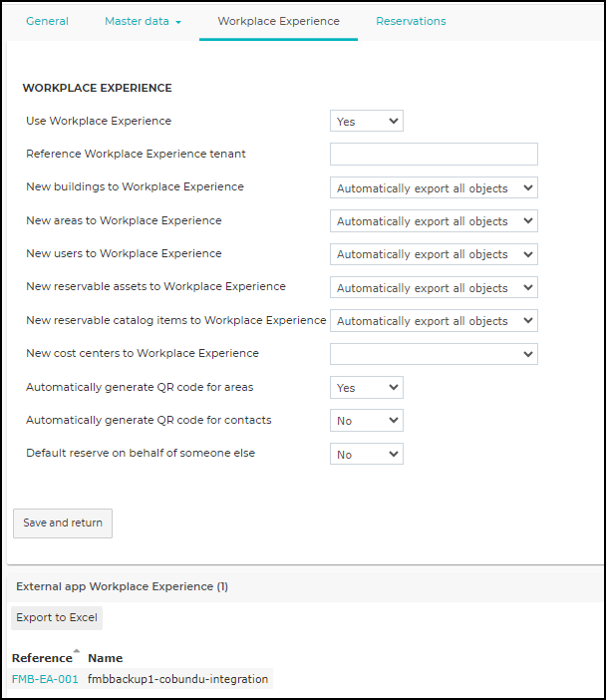Image resolution: width=606 pixels, height=700 pixels.
Task: Open the Use Workplace Experience dropdown
Action: (367, 121)
